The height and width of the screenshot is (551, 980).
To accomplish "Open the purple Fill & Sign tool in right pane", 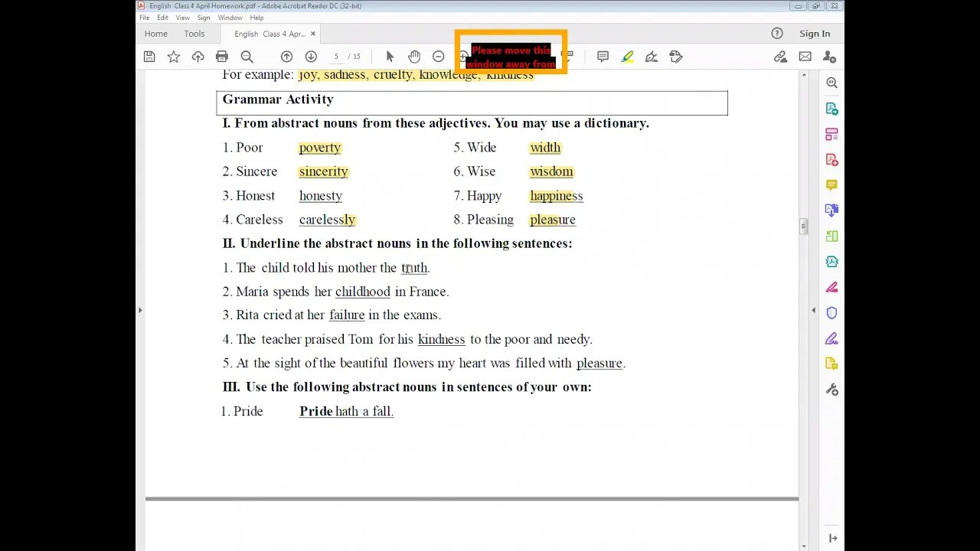I will tap(832, 338).
